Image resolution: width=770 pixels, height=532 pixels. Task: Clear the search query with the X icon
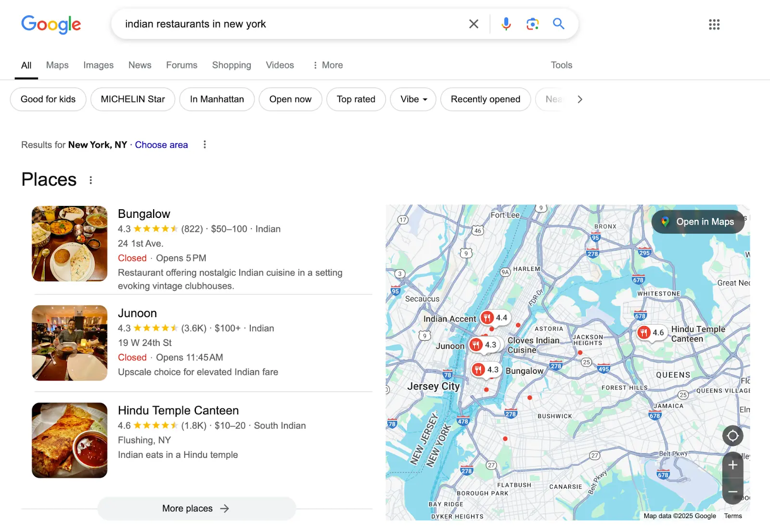point(473,24)
